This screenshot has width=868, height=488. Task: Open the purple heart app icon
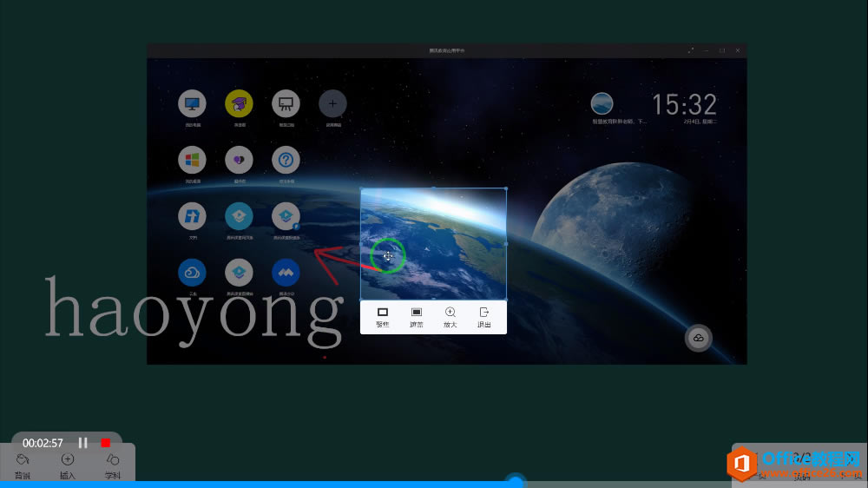tap(240, 160)
